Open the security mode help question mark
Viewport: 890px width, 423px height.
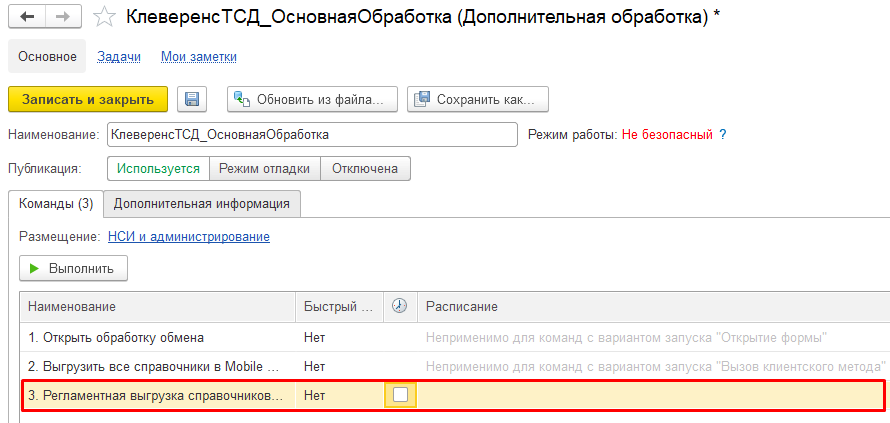click(x=723, y=135)
